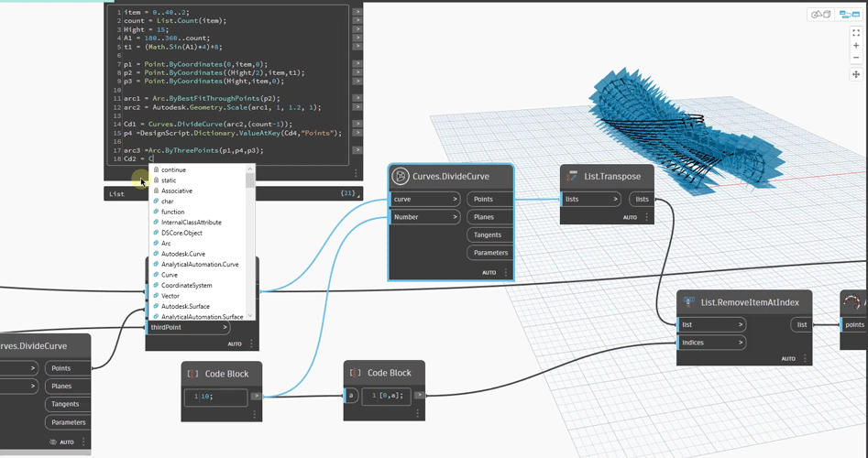This screenshot has height=458, width=868.
Task: Zoom in with the plus icon
Action: click(x=856, y=46)
